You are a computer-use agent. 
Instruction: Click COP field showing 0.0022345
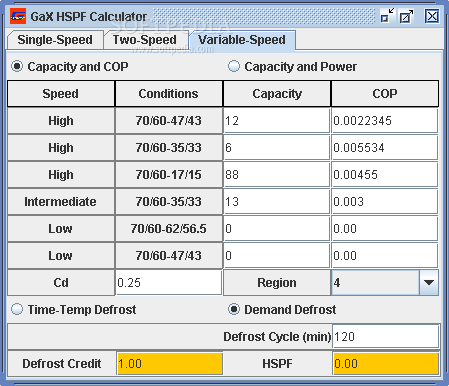384,121
